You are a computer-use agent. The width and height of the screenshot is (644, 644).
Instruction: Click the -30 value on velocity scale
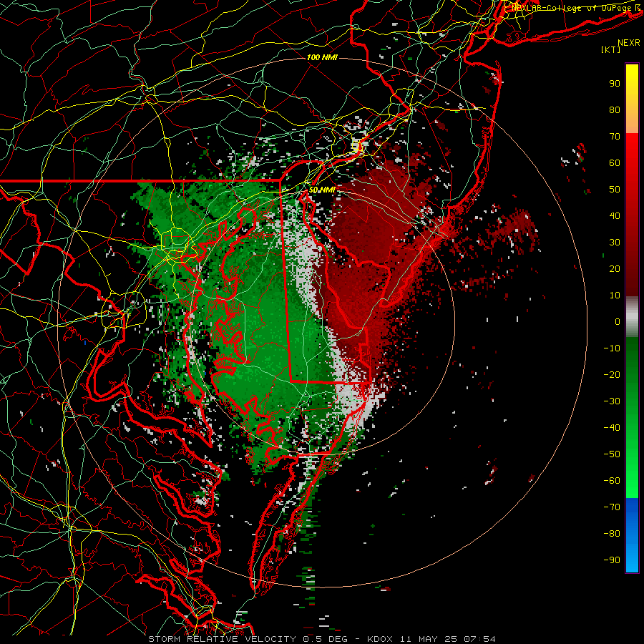coord(612,401)
